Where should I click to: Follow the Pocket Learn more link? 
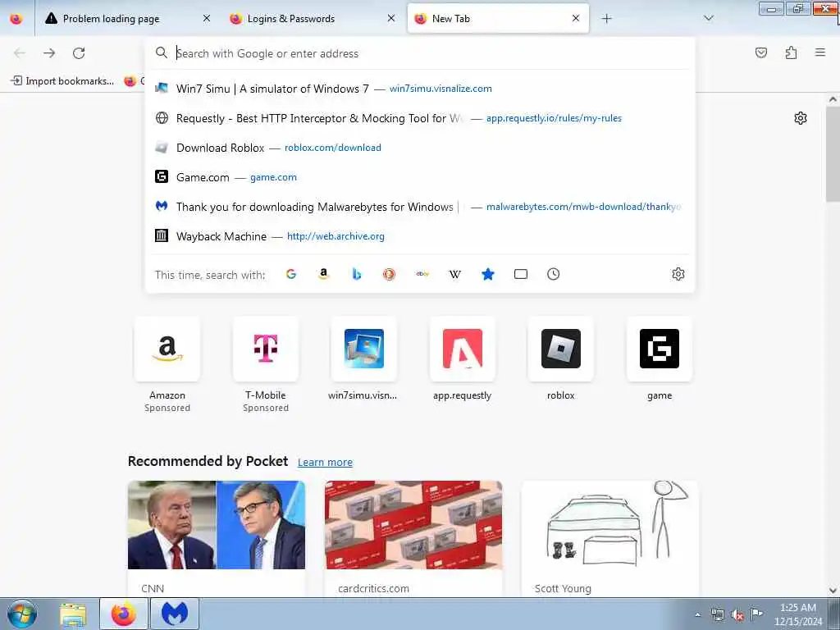(325, 463)
